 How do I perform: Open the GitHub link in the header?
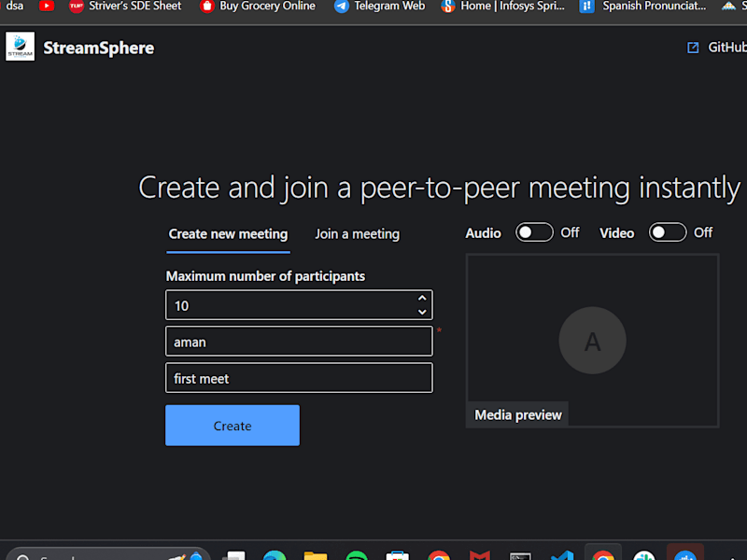click(x=727, y=48)
